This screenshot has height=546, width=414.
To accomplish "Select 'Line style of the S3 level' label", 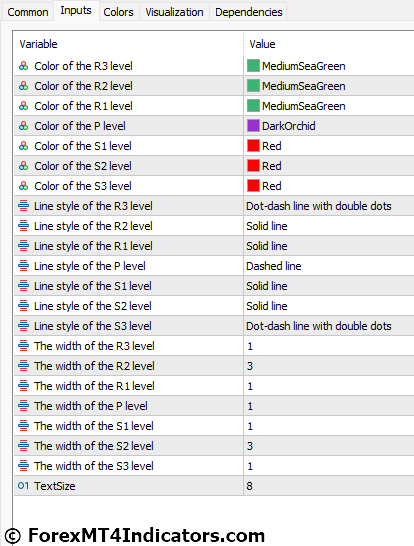I will [x=93, y=326].
